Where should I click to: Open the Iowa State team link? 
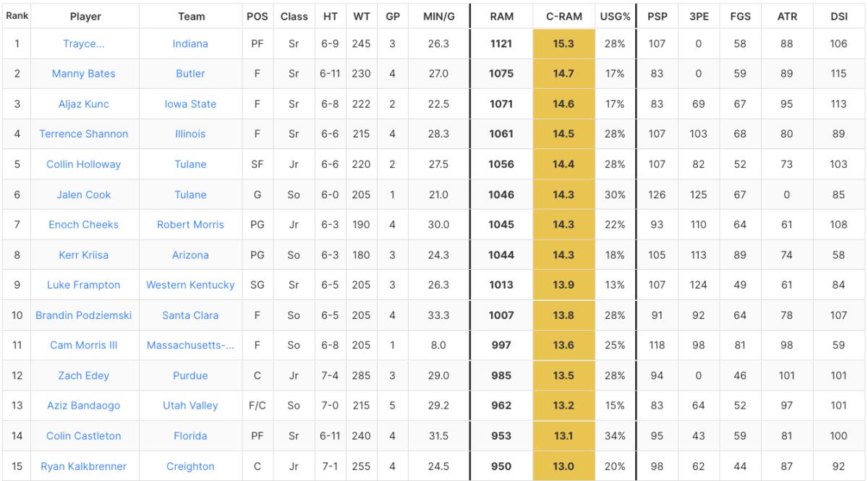pyautogui.click(x=190, y=104)
